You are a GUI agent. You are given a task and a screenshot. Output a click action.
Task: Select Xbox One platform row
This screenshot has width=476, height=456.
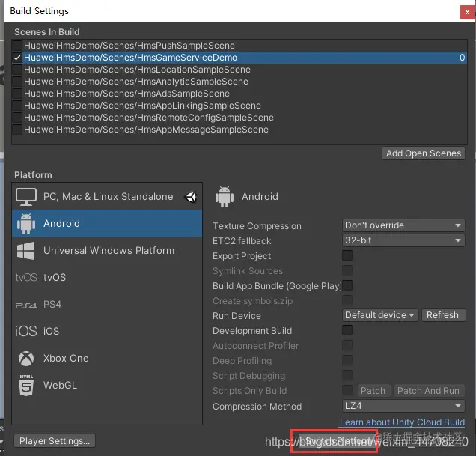(107, 359)
